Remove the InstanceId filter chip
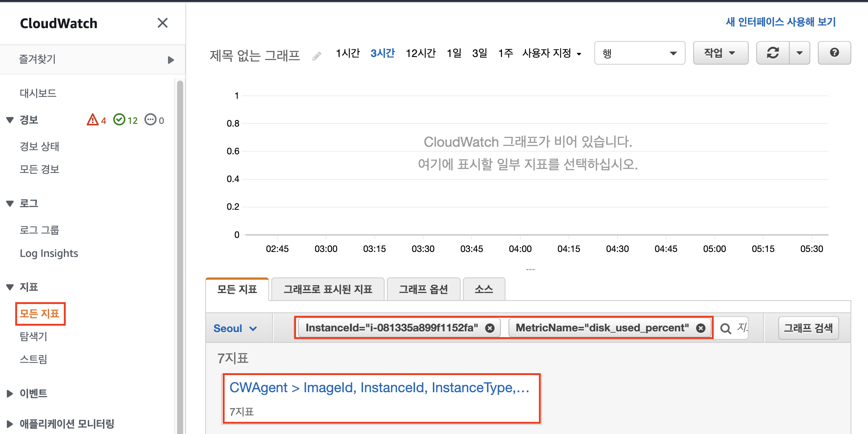868x434 pixels. [490, 328]
